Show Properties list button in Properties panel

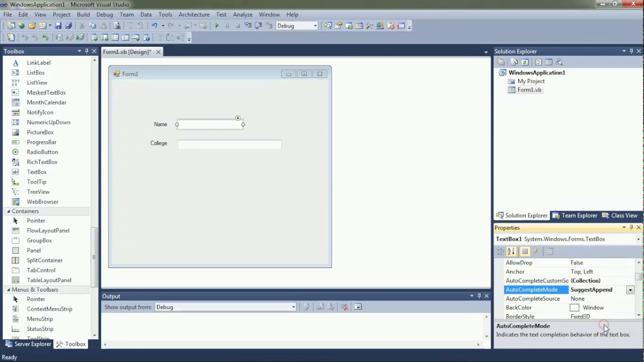(525, 251)
